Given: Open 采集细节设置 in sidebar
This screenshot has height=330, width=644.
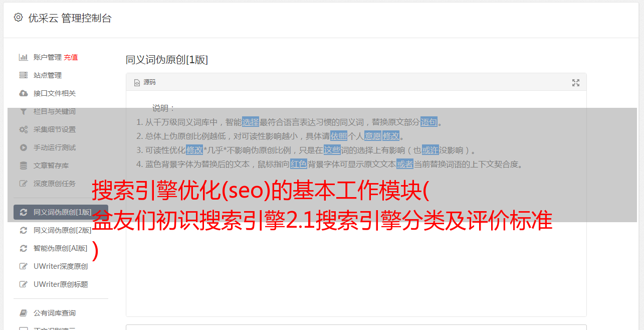Looking at the screenshot, I should 61,129.
